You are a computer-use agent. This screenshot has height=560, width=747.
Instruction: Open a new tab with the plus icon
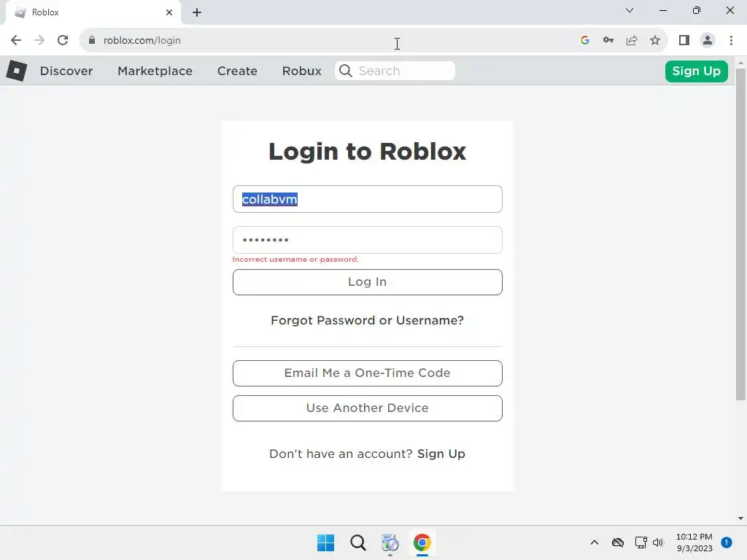click(x=197, y=12)
